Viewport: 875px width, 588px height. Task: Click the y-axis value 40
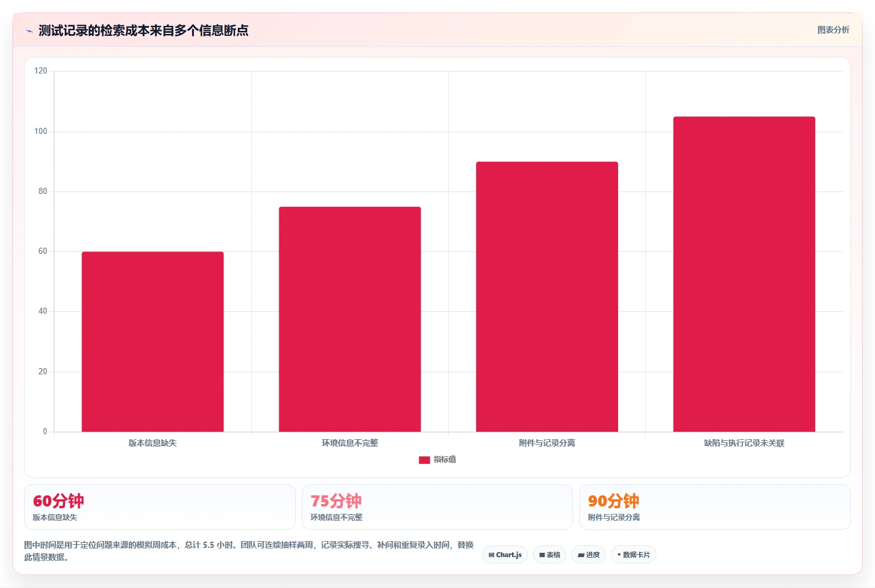43,311
